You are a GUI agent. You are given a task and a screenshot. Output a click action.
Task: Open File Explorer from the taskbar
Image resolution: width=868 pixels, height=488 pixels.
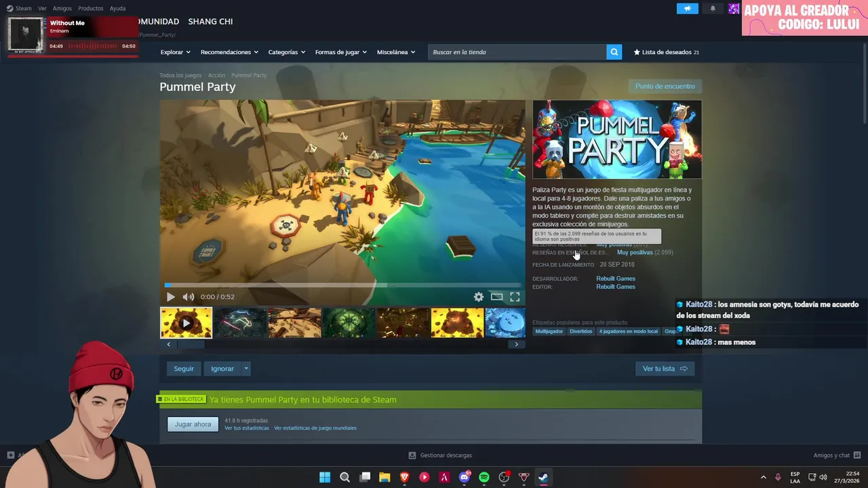pos(384,477)
